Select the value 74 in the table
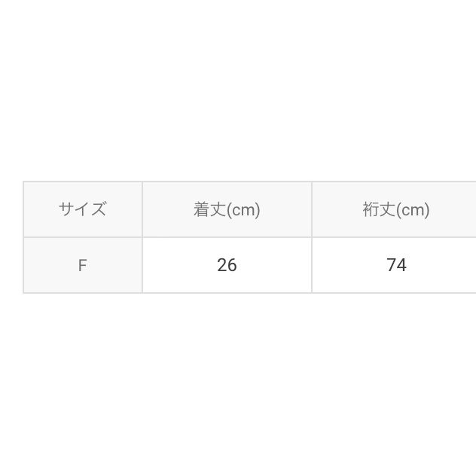Viewport: 476px width, 476px height. [x=396, y=265]
